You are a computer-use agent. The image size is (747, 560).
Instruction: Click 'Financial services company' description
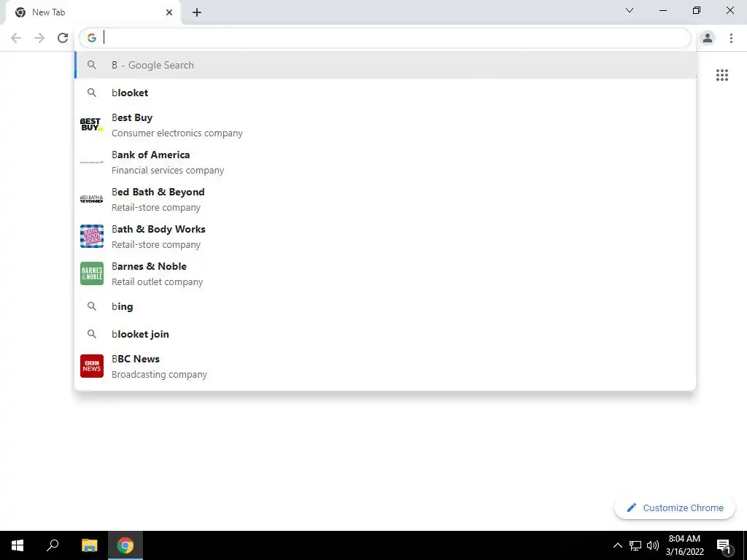(x=168, y=171)
